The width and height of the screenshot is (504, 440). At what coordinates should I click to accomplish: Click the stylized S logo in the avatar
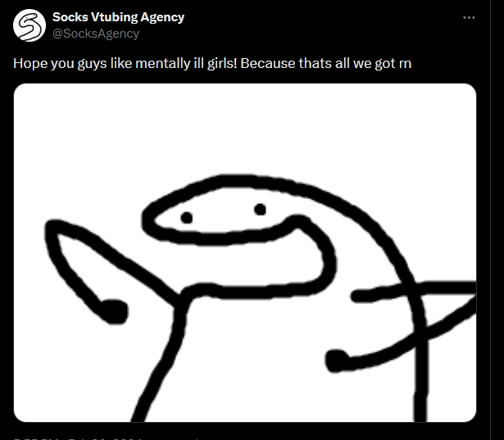click(x=30, y=25)
